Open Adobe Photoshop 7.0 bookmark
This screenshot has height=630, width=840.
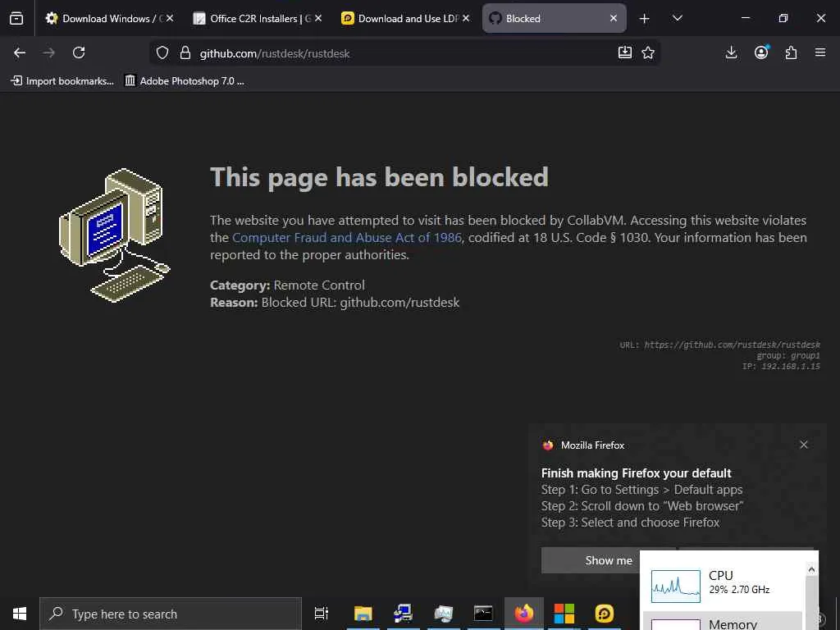pyautogui.click(x=185, y=81)
